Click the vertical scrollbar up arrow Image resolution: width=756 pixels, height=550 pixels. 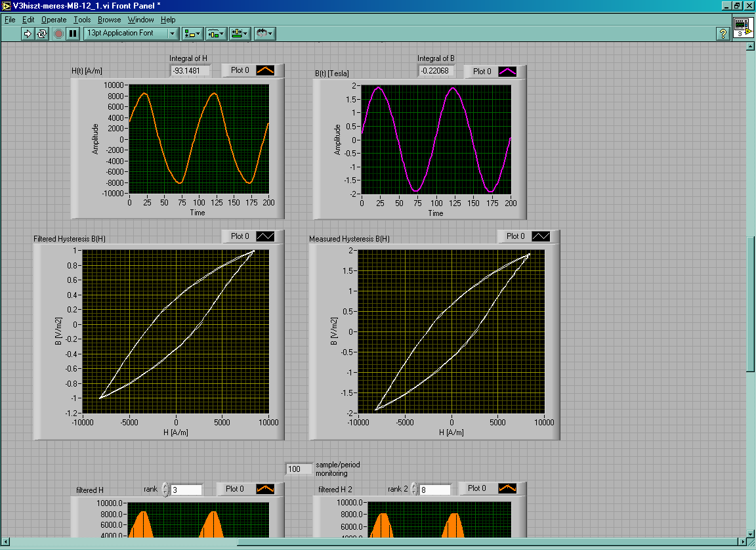coord(749,47)
